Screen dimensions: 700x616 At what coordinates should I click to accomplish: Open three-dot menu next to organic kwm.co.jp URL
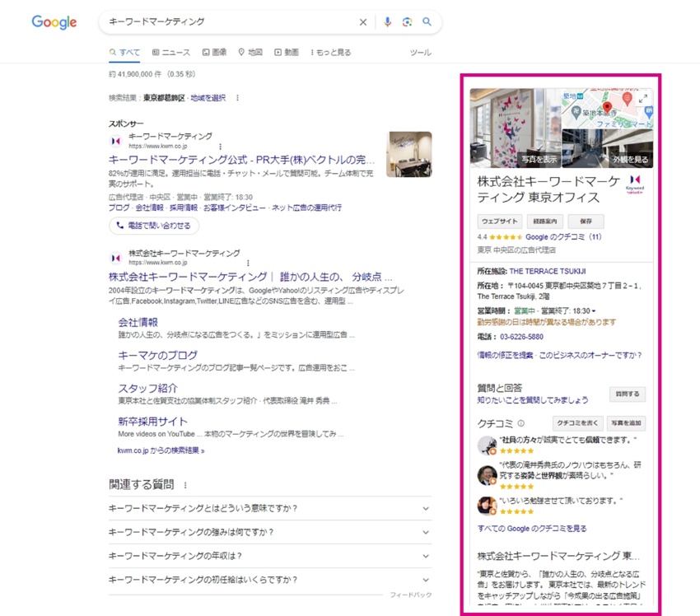(248, 263)
